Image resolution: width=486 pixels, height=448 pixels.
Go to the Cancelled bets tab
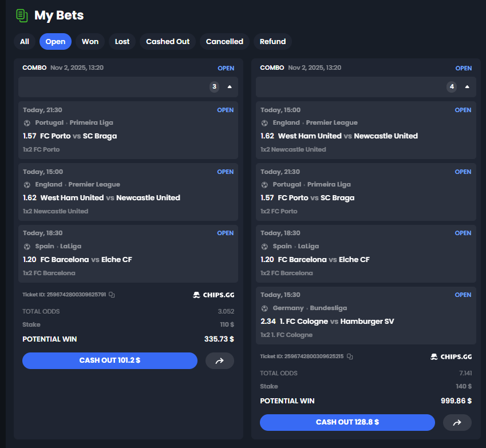pos(225,42)
